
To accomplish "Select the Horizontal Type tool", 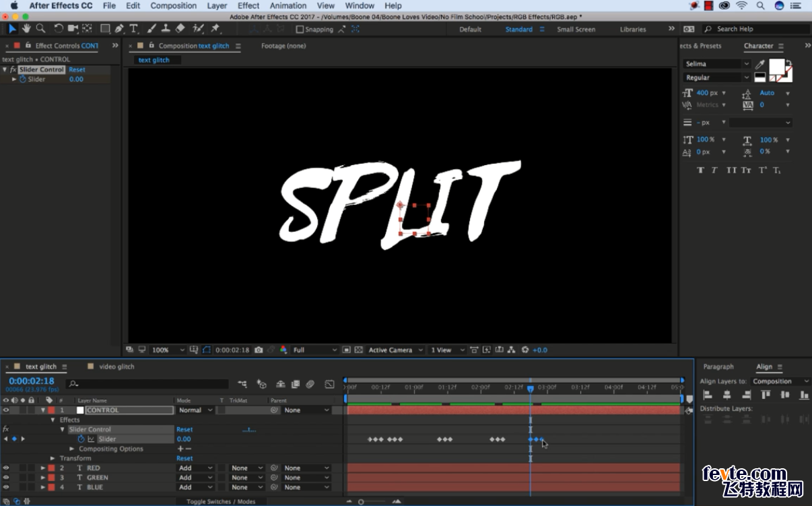I will point(133,29).
